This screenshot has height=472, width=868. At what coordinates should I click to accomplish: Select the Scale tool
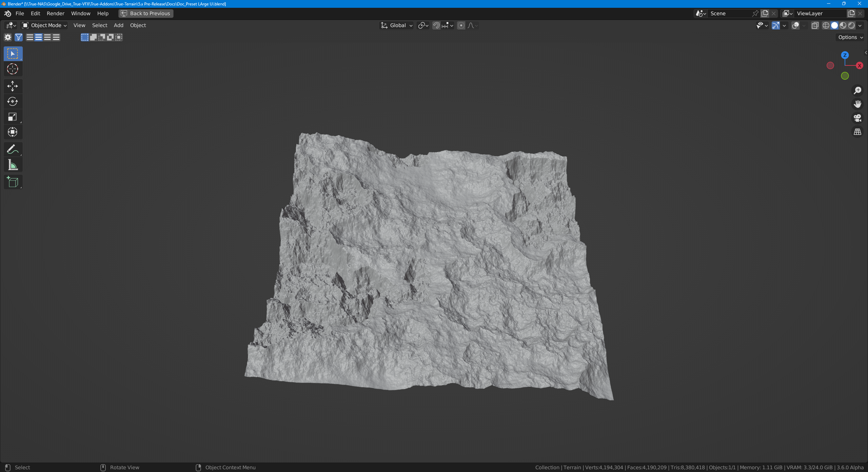click(13, 117)
